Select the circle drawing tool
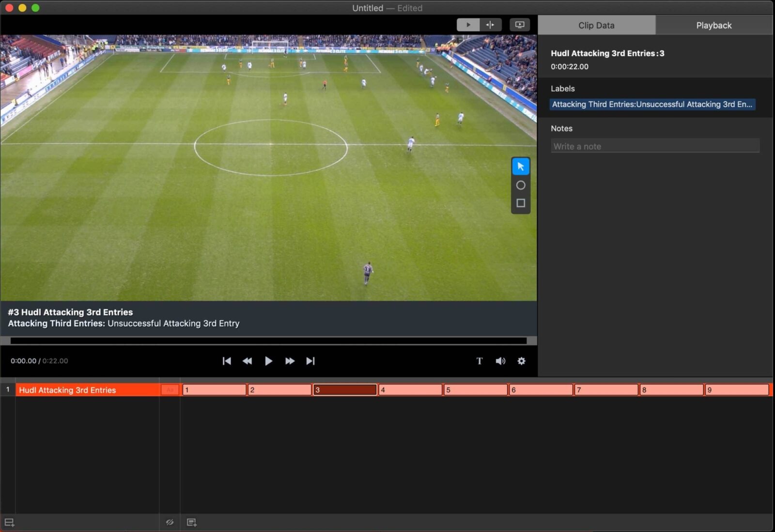Image resolution: width=775 pixels, height=532 pixels. 520,185
